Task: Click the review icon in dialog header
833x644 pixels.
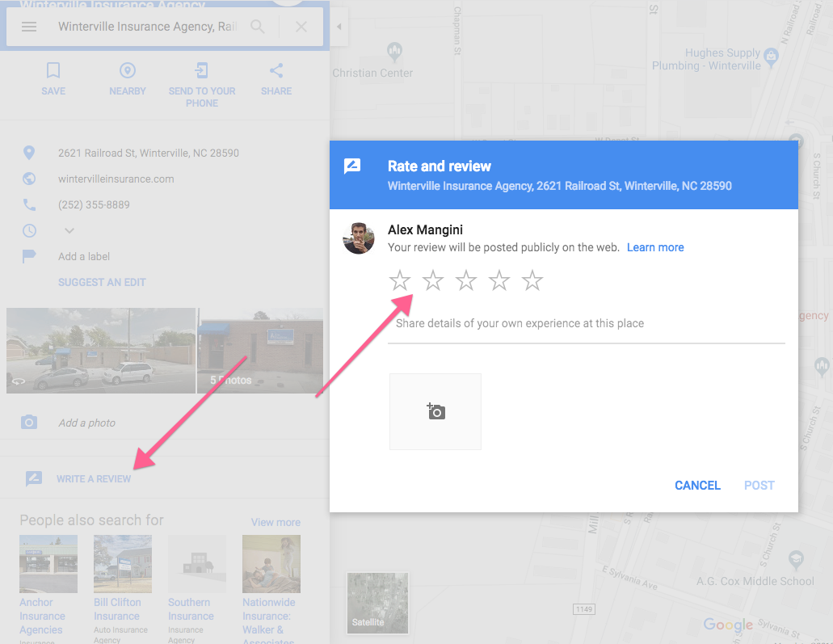Action: (352, 166)
